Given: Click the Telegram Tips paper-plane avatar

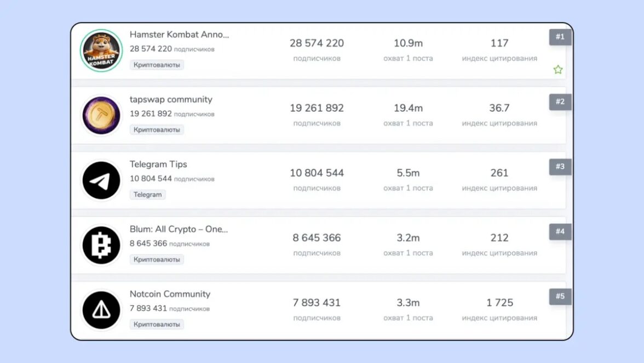Looking at the screenshot, I should 101,180.
